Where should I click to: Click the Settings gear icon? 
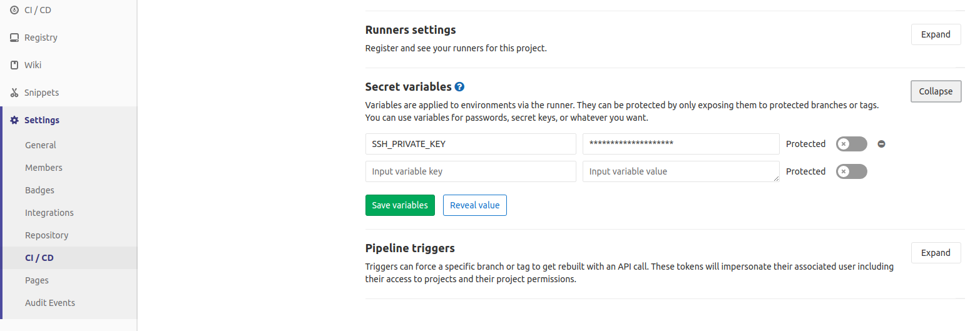[x=14, y=120]
